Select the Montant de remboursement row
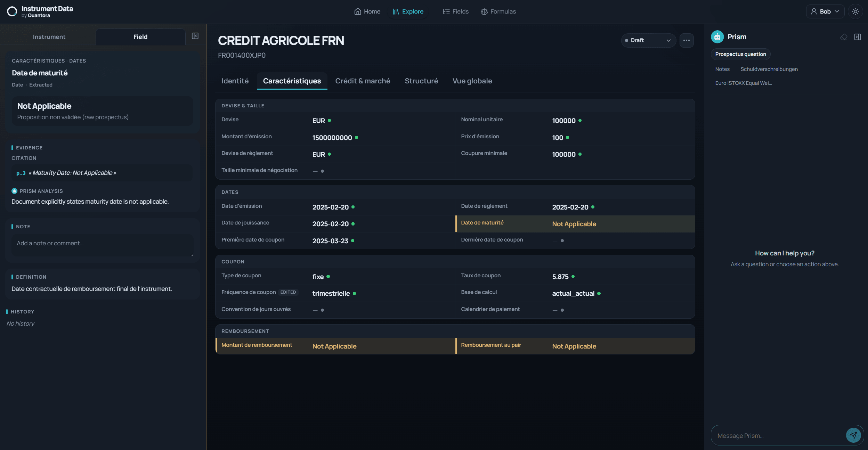This screenshot has height=450, width=868. point(335,346)
